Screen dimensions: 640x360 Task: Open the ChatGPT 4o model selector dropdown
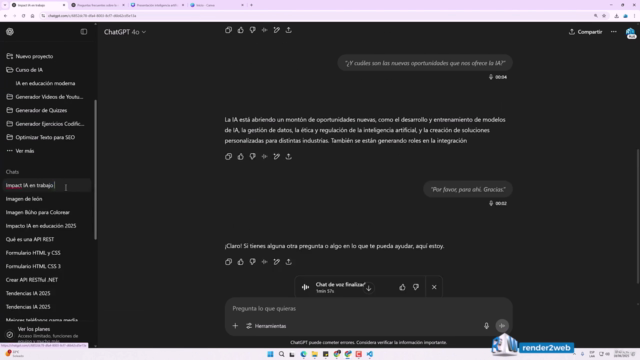pyautogui.click(x=124, y=32)
